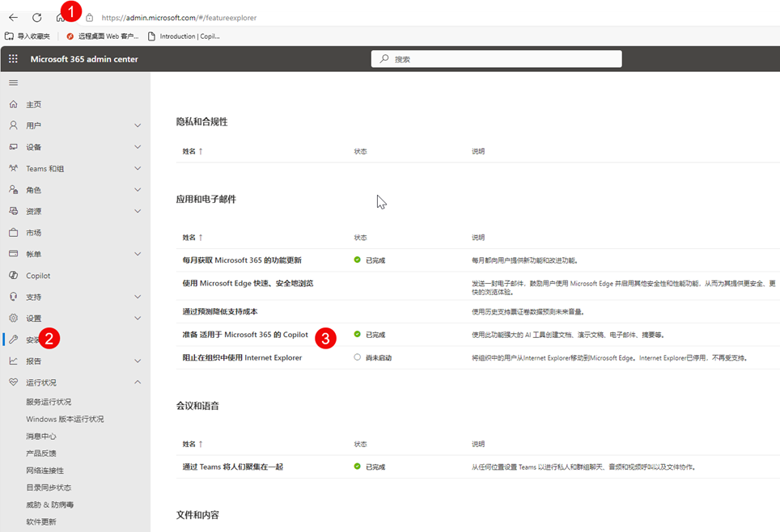Click the gear icon beside 设置
The height and width of the screenshot is (532, 780).
(14, 318)
